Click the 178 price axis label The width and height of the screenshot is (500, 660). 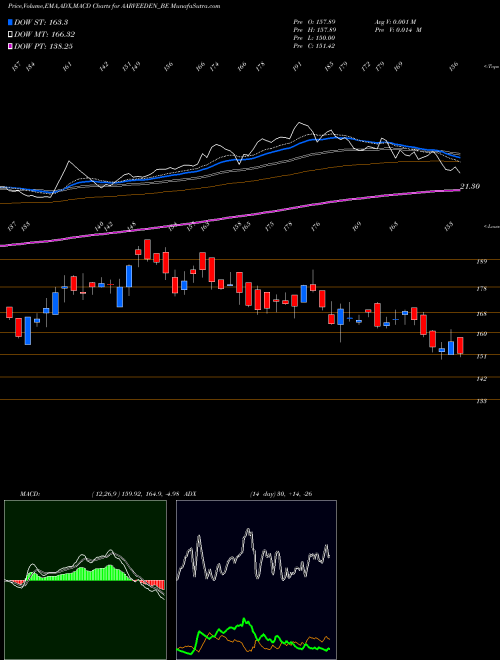pos(481,289)
